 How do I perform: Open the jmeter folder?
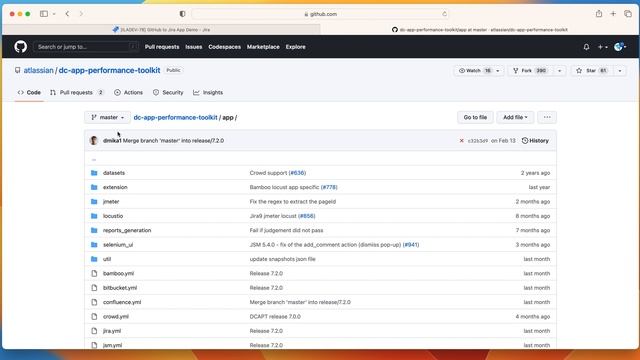(111, 202)
